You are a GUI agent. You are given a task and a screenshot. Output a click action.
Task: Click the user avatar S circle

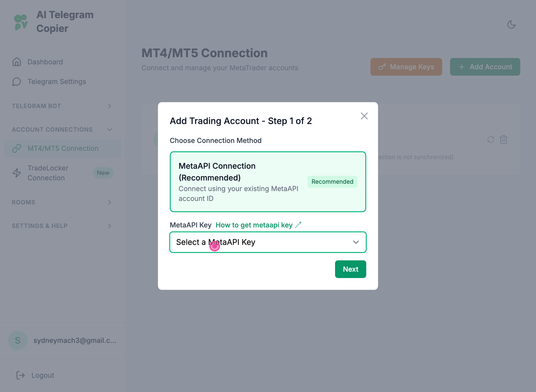point(18,340)
